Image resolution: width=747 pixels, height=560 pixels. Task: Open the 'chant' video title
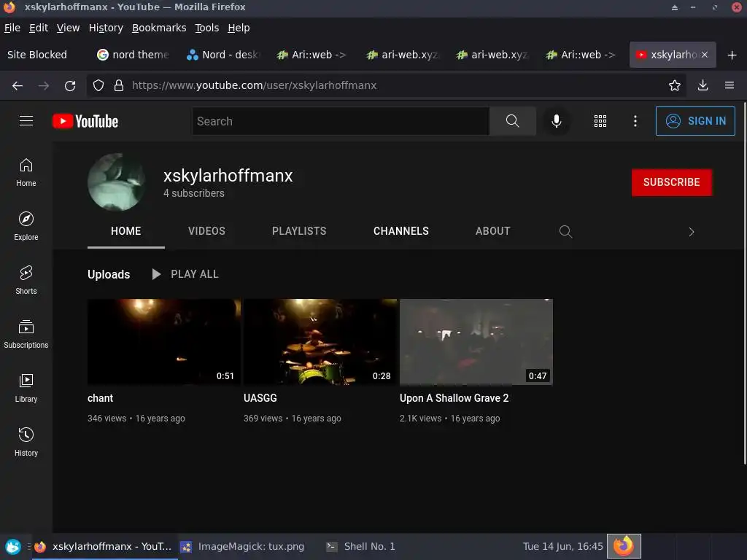100,398
